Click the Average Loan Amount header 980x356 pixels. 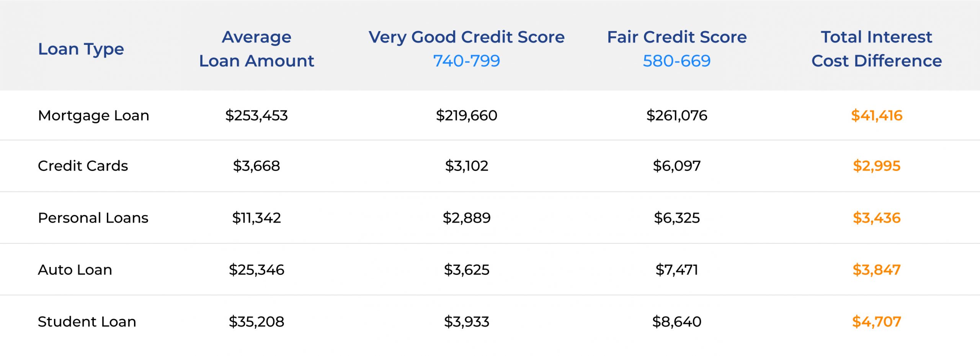(256, 49)
